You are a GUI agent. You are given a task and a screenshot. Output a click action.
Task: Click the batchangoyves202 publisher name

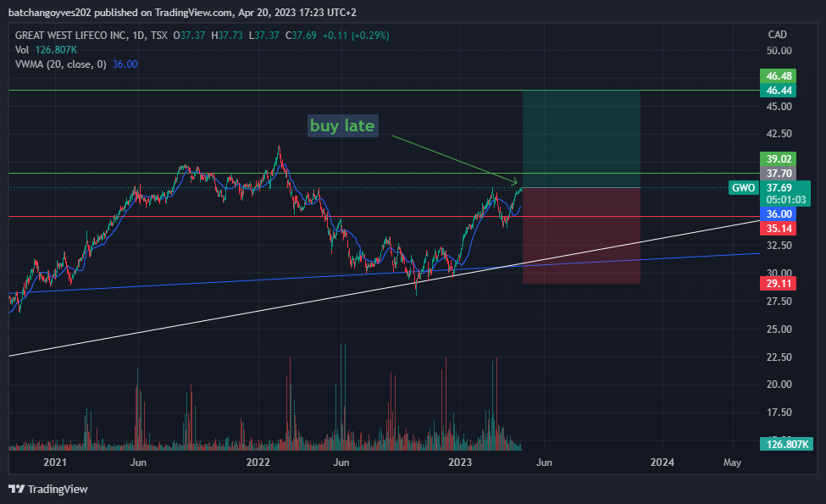(x=50, y=12)
